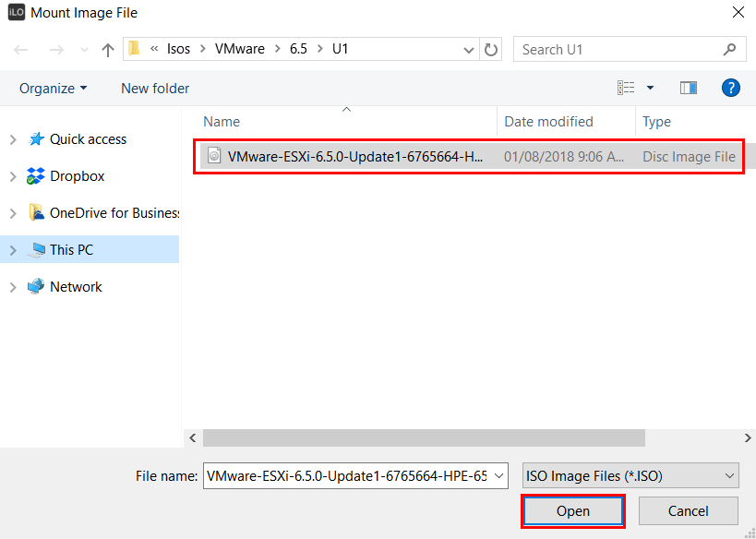This screenshot has width=756, height=539.
Task: Open the ISO Image Files type dropdown
Action: tap(630, 476)
